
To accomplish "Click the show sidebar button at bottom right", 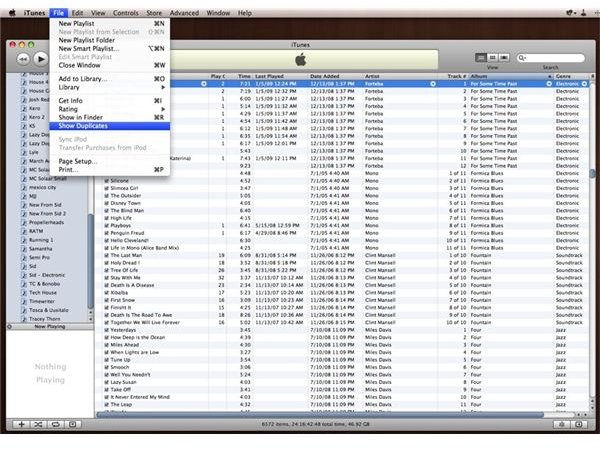I will 579,424.
